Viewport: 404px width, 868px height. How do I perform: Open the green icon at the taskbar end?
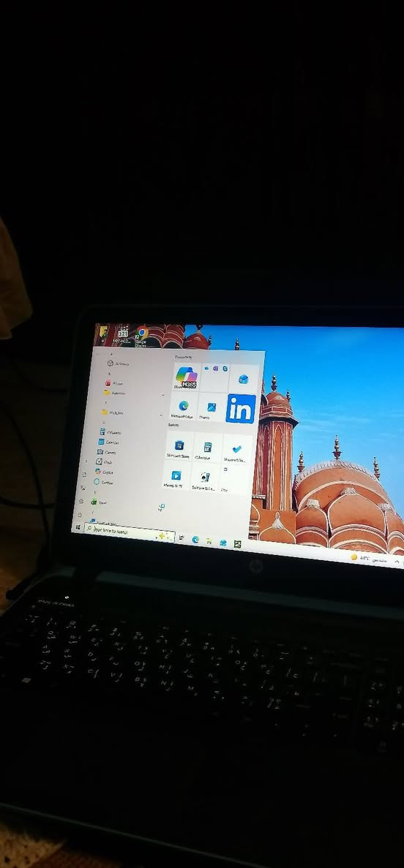pyautogui.click(x=237, y=544)
